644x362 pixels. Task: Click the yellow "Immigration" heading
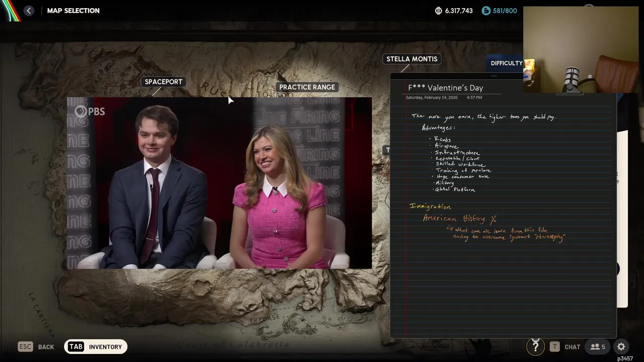[x=430, y=207]
